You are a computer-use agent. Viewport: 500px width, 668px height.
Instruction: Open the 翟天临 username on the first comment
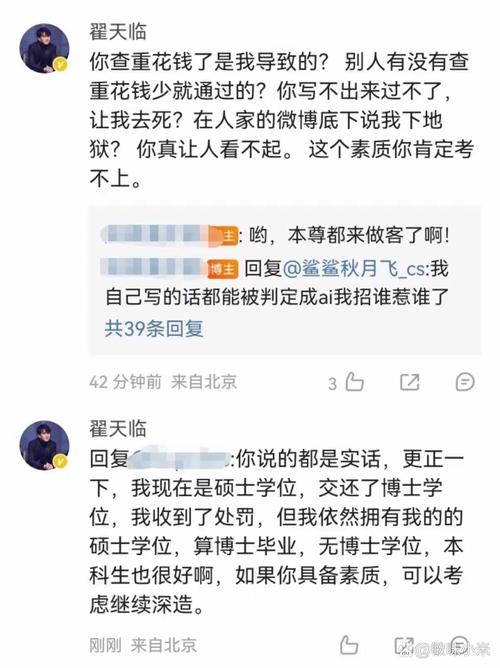coord(118,32)
